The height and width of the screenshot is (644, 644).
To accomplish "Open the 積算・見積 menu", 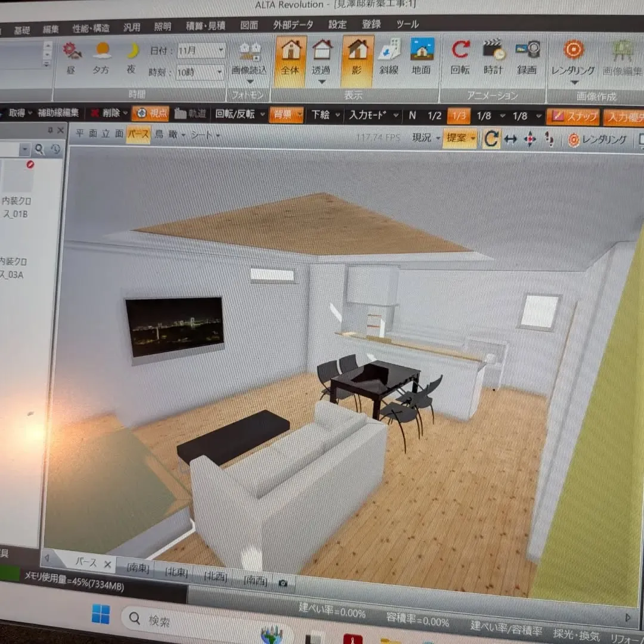I will click(205, 26).
